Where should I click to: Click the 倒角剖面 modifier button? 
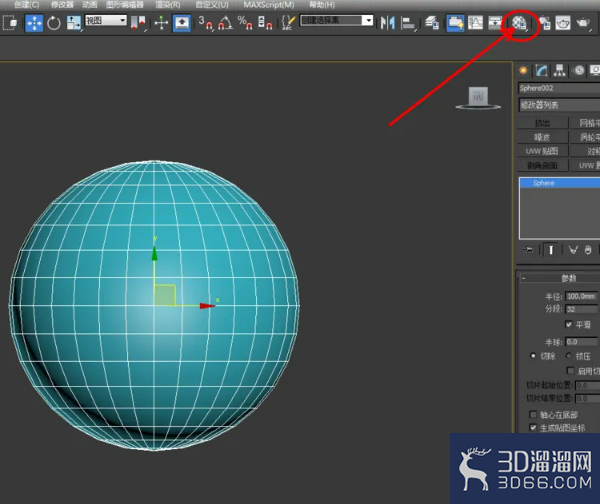click(x=542, y=165)
